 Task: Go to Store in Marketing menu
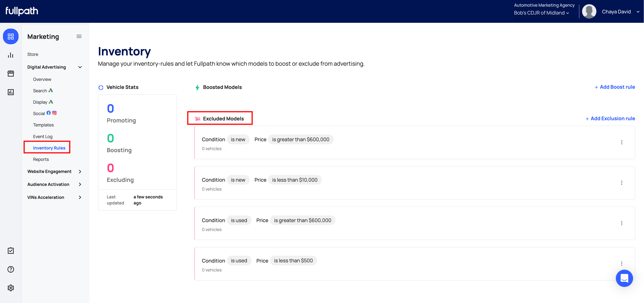(33, 54)
